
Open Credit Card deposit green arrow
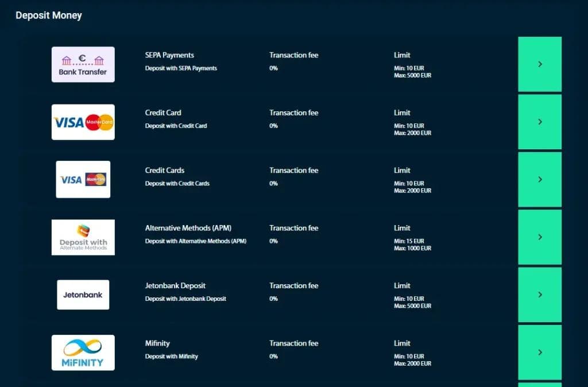540,122
